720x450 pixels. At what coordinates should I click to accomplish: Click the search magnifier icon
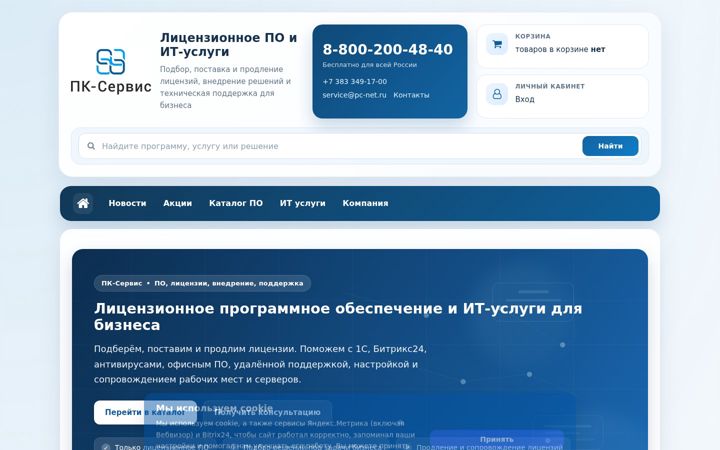pos(91,146)
